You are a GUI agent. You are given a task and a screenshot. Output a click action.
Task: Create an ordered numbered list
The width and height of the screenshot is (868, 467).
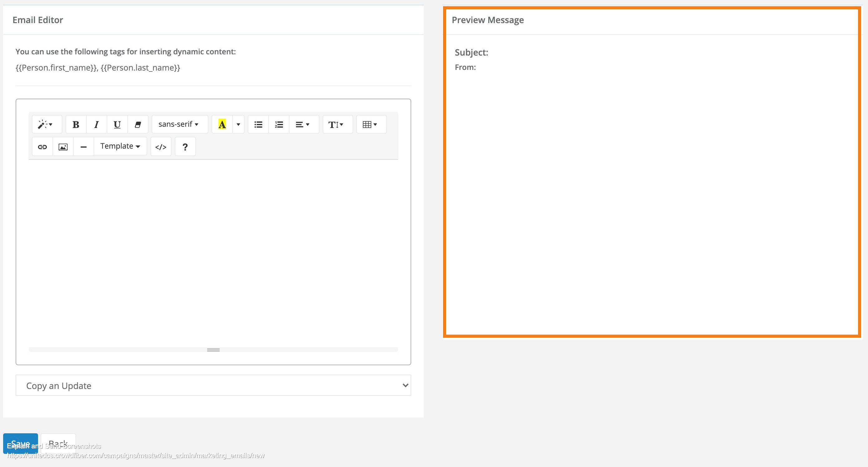click(x=278, y=124)
